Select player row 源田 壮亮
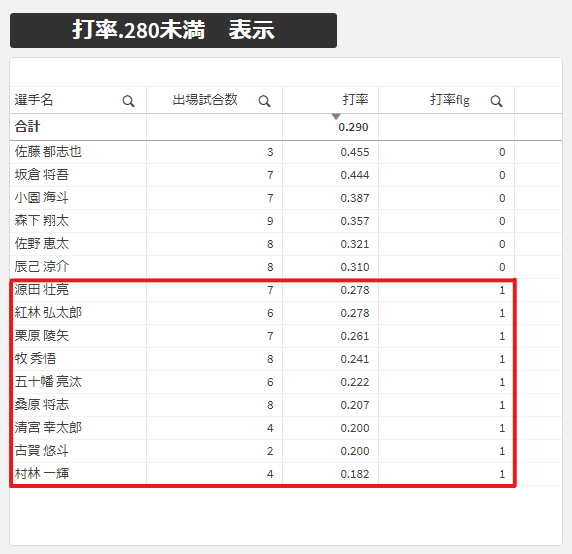Screen dimensions: 572x554 click(x=262, y=290)
